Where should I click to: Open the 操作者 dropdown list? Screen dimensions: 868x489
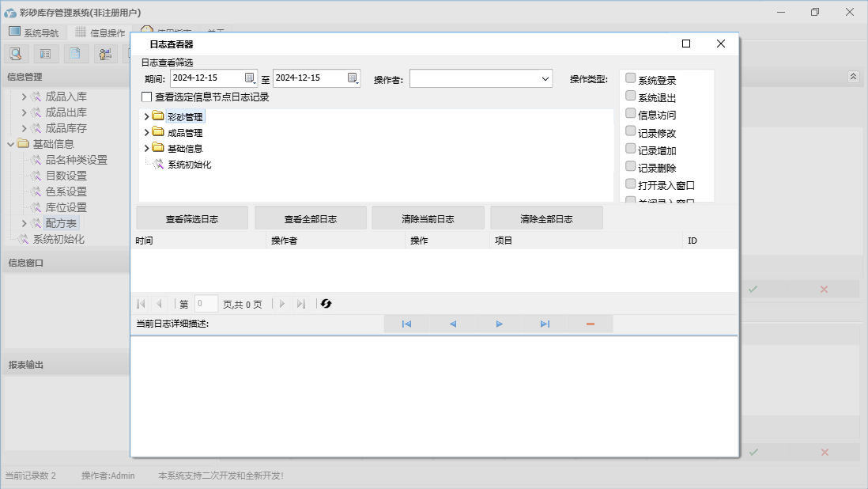(545, 78)
